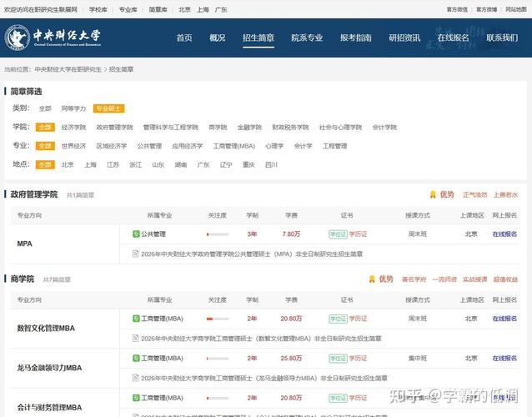Click 25.80万 tuition value

291,358
